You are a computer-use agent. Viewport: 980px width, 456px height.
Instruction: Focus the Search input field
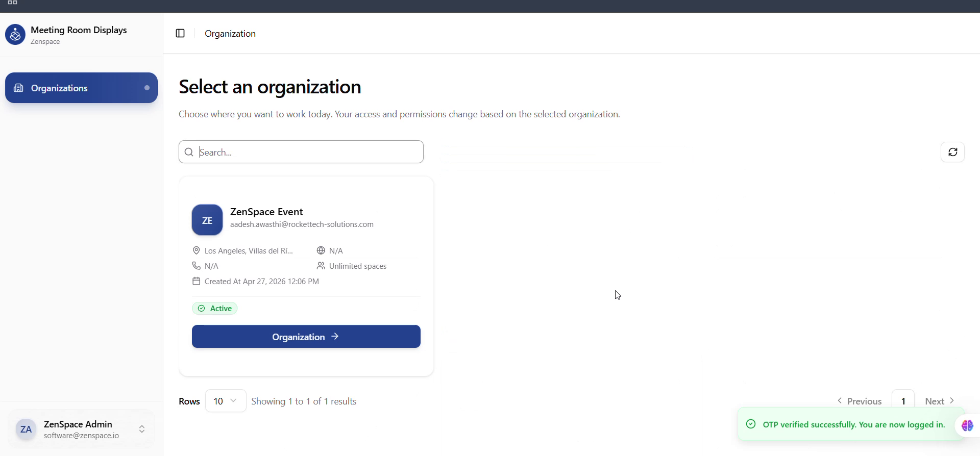tap(301, 152)
